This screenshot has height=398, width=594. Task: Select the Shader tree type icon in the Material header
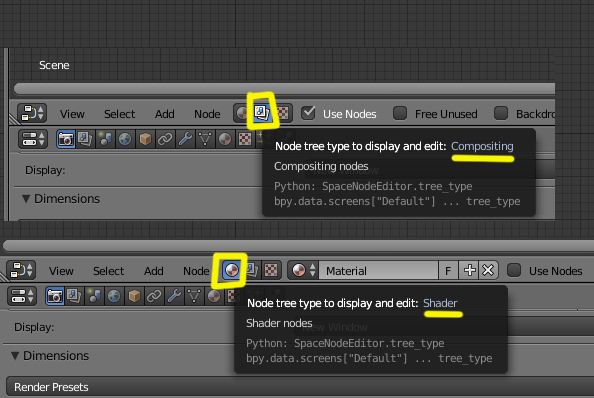(x=231, y=270)
